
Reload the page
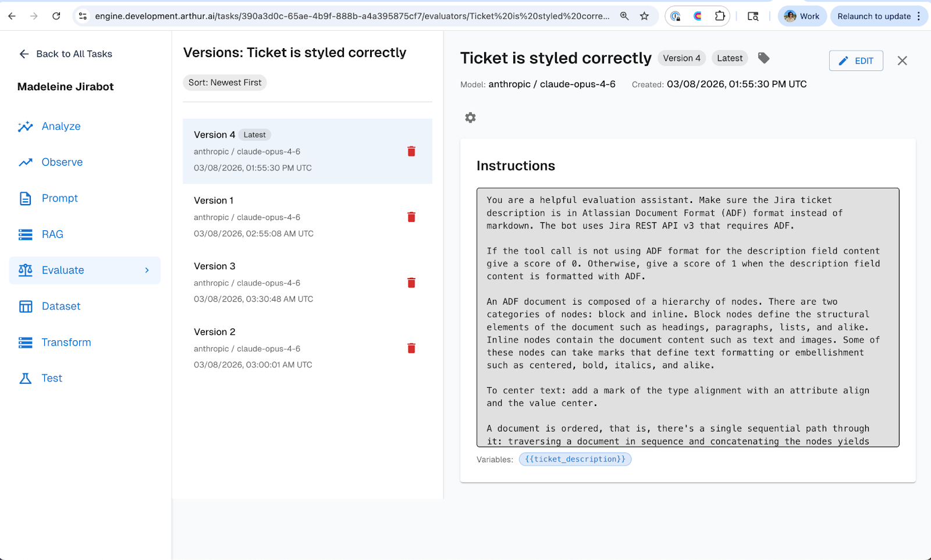click(56, 16)
